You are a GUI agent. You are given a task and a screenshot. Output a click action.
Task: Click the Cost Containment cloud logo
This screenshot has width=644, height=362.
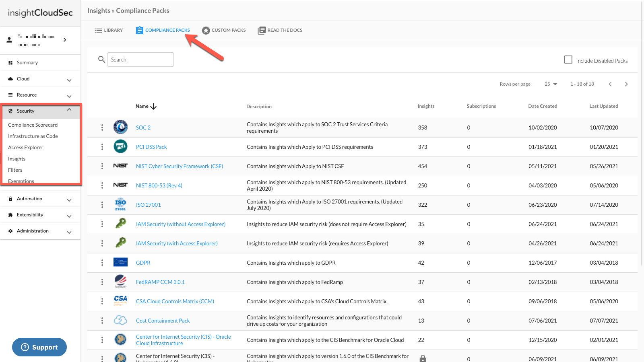pos(120,320)
